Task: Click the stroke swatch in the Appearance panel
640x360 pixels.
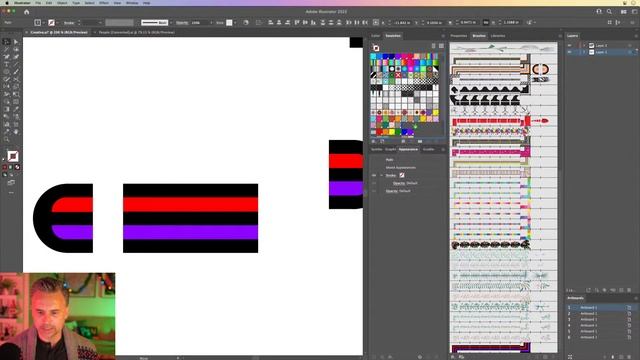Action: (402, 175)
